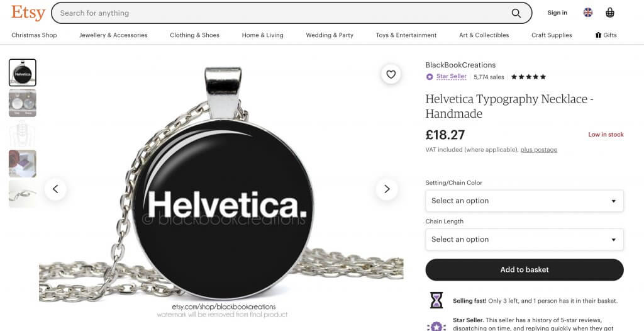Open the Chain Length dropdown

[x=524, y=240]
